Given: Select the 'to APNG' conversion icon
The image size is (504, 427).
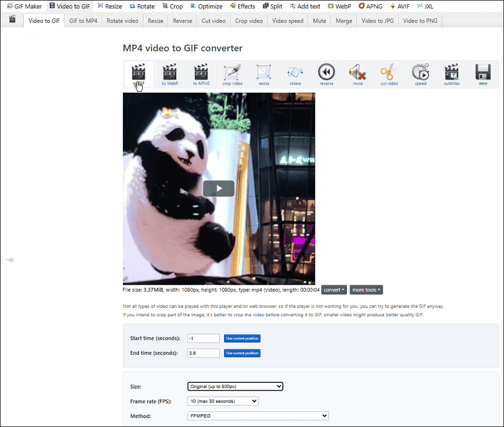Looking at the screenshot, I should point(201,74).
